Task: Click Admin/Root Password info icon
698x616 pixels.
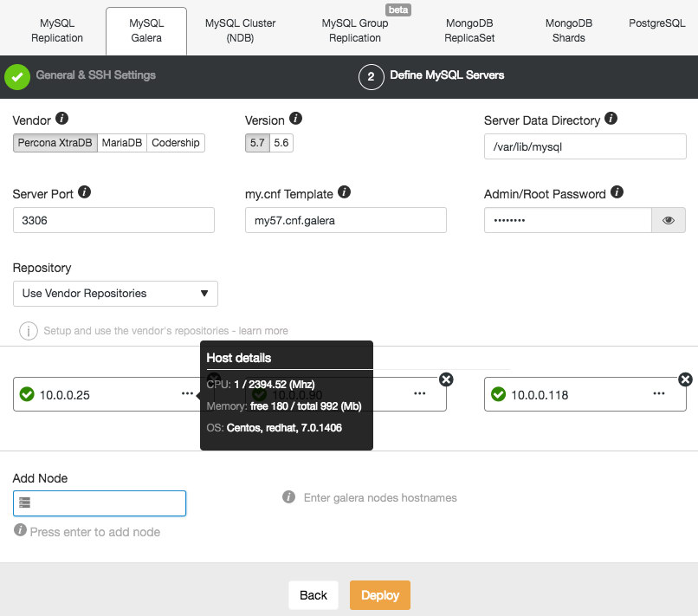Action: 617,192
